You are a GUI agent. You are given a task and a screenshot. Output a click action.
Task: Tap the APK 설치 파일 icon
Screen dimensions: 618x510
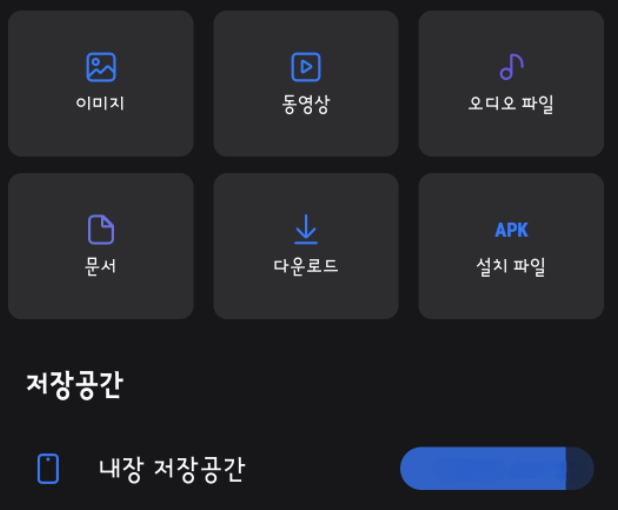[512, 230]
